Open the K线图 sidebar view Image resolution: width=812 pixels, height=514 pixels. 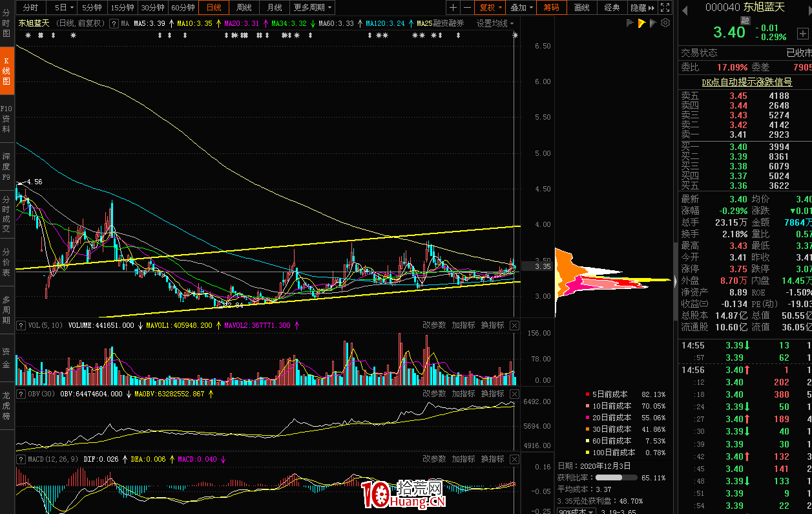pyautogui.click(x=6, y=71)
